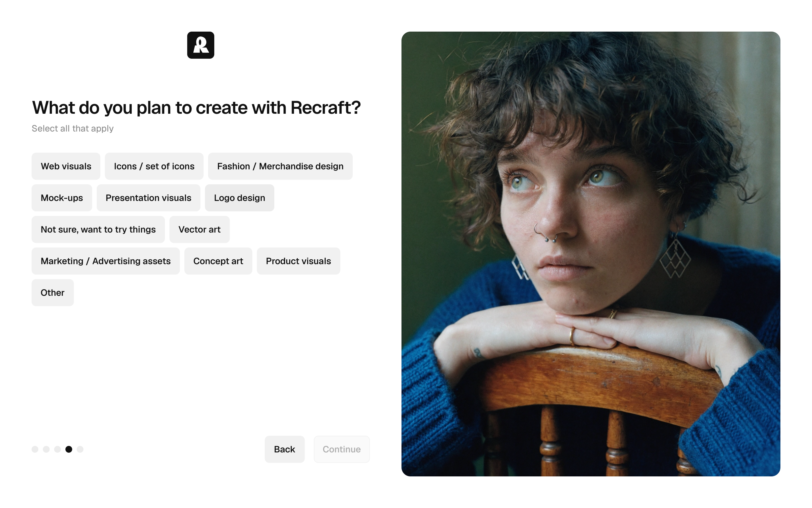The width and height of the screenshot is (812, 508).
Task: Choose the Mock-ups chip
Action: pos(62,198)
